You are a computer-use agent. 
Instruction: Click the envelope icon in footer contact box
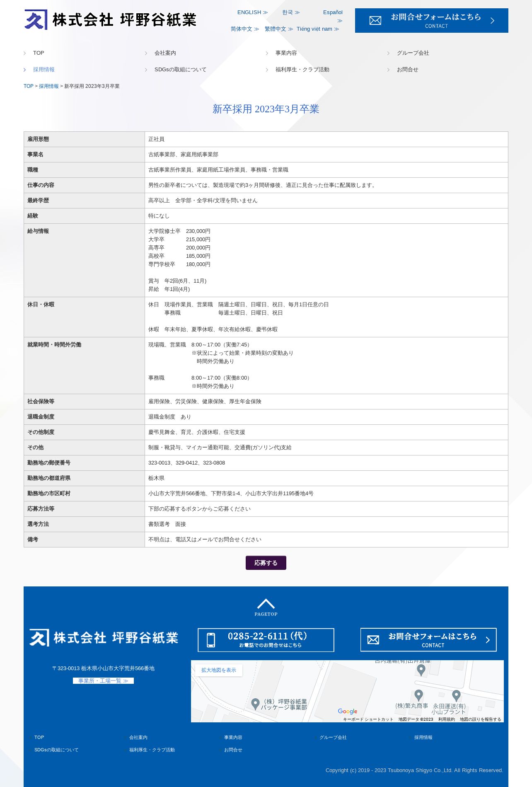[x=373, y=640]
